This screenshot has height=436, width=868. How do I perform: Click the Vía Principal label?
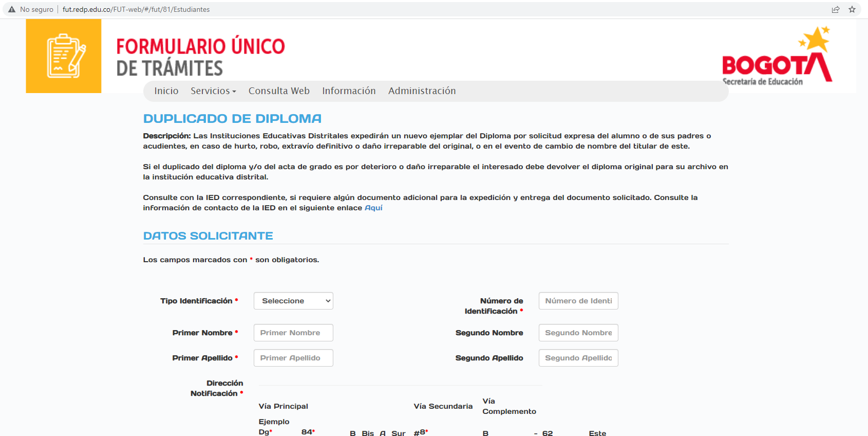click(284, 406)
